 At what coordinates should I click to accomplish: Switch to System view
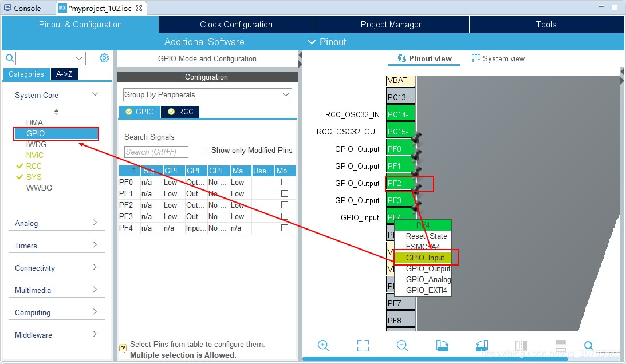pyautogui.click(x=498, y=59)
